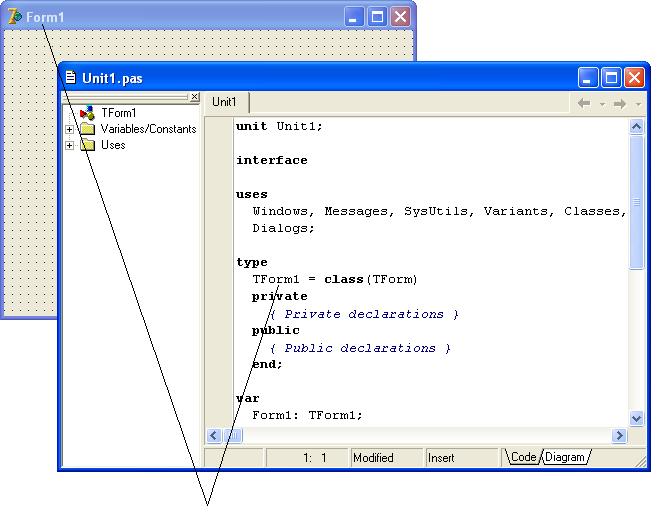Select the TForm1 tree item label

click(x=119, y=113)
